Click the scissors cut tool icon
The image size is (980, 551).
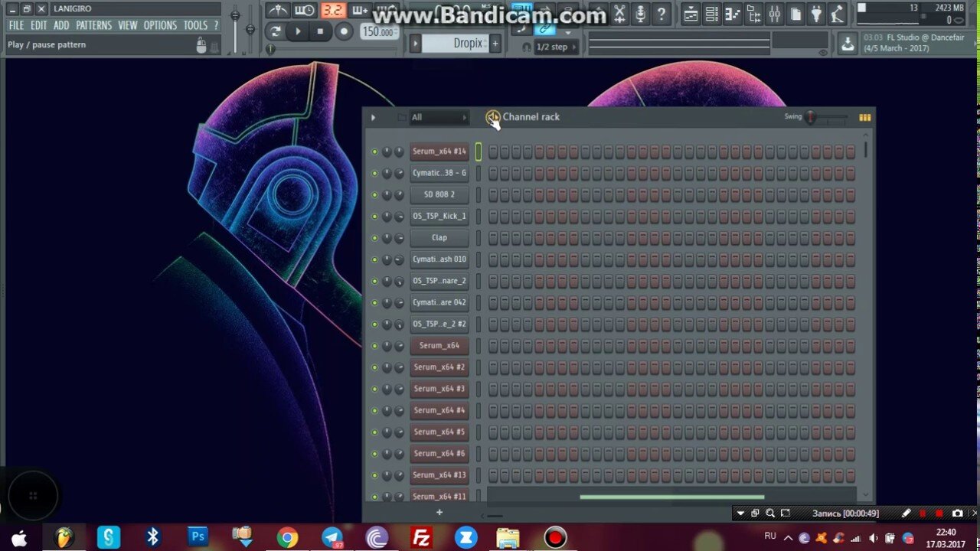620,14
